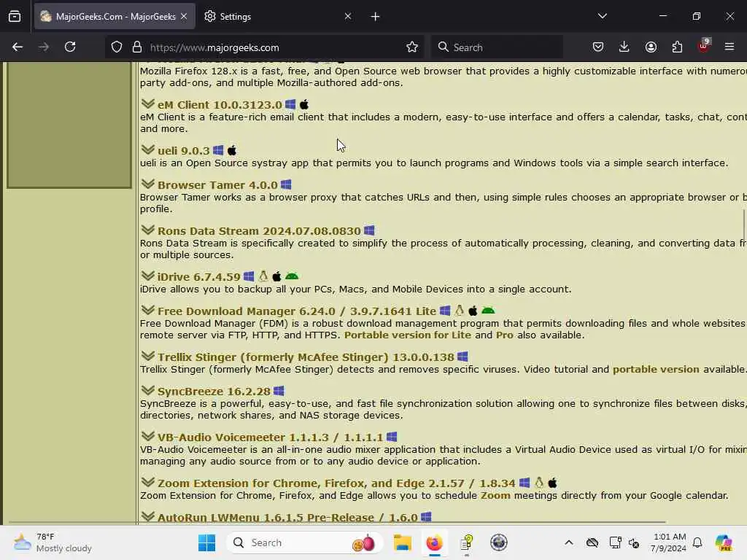Viewport: 747px width, 560px height.
Task: Click the List all tabs arrow
Action: pos(603,16)
